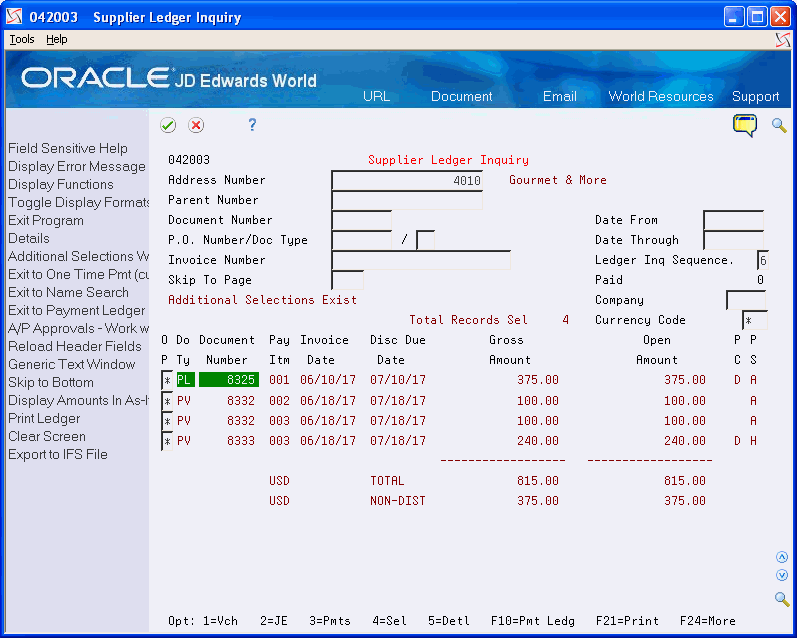Open Details from the sidebar
797x638 pixels.
(28, 238)
